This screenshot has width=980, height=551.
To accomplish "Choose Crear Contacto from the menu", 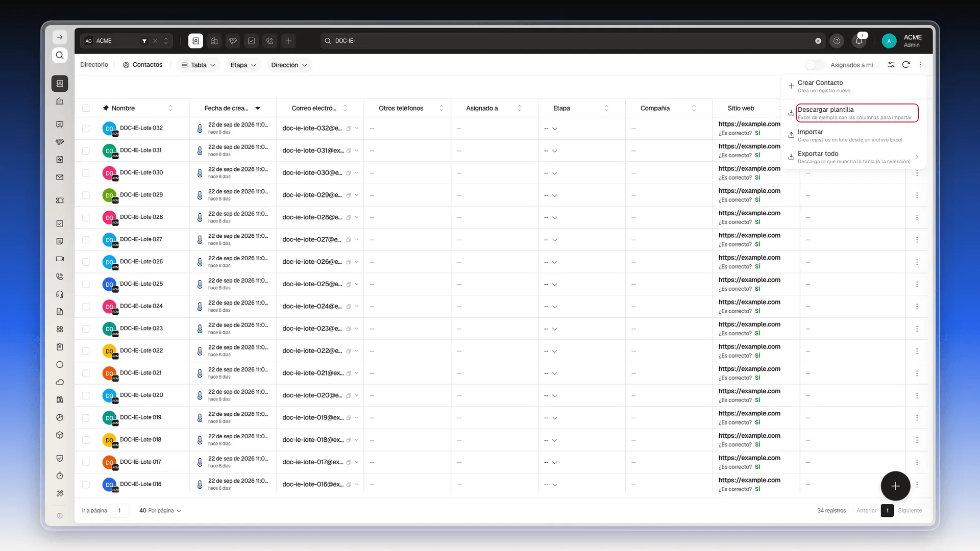I will (853, 86).
